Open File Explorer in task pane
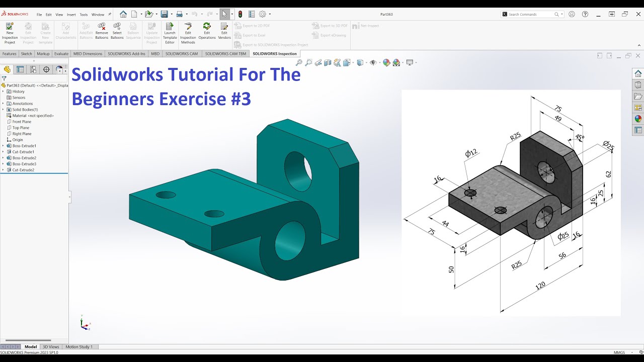Screen dimensions: 644x362 click(x=638, y=96)
